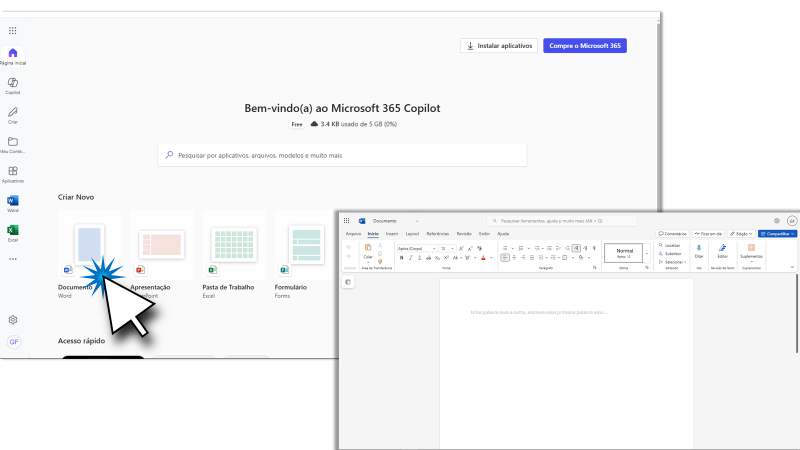Apply the text highlight color marker
The width and height of the screenshot is (800, 450).
pyautogui.click(x=467, y=258)
